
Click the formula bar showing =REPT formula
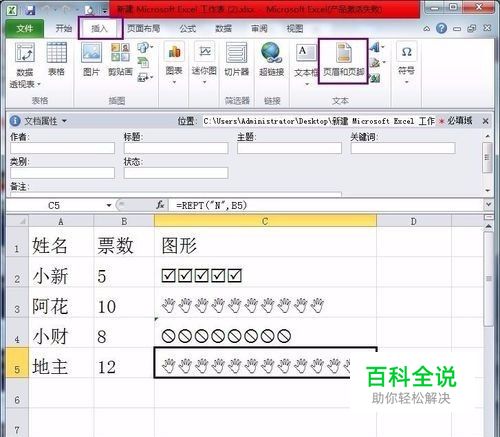[327, 205]
